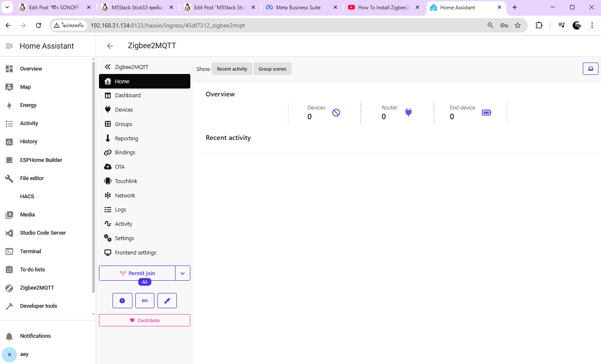Collapse the Zigbee2MQTT navigation with double chevron

coord(108,67)
